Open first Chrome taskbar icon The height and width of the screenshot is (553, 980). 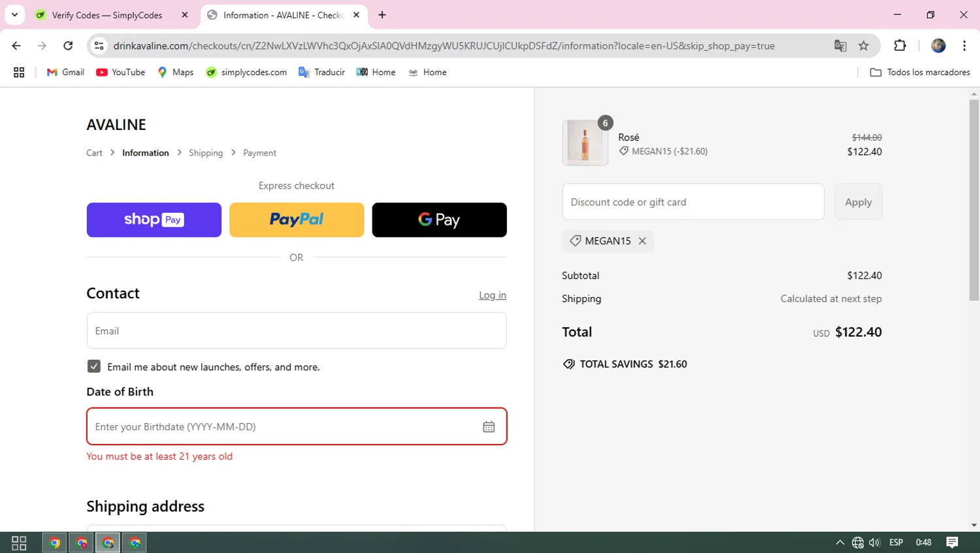point(55,543)
